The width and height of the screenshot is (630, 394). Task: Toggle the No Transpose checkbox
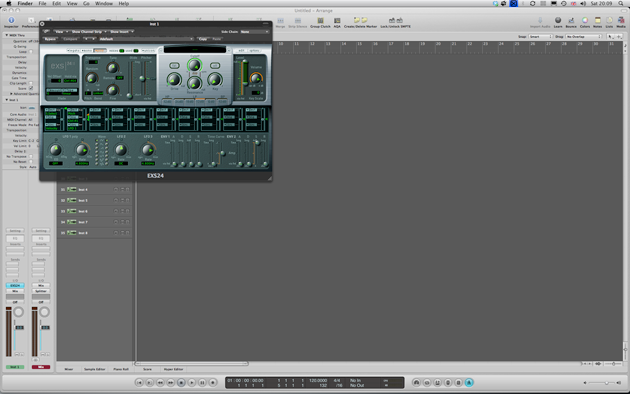point(31,156)
